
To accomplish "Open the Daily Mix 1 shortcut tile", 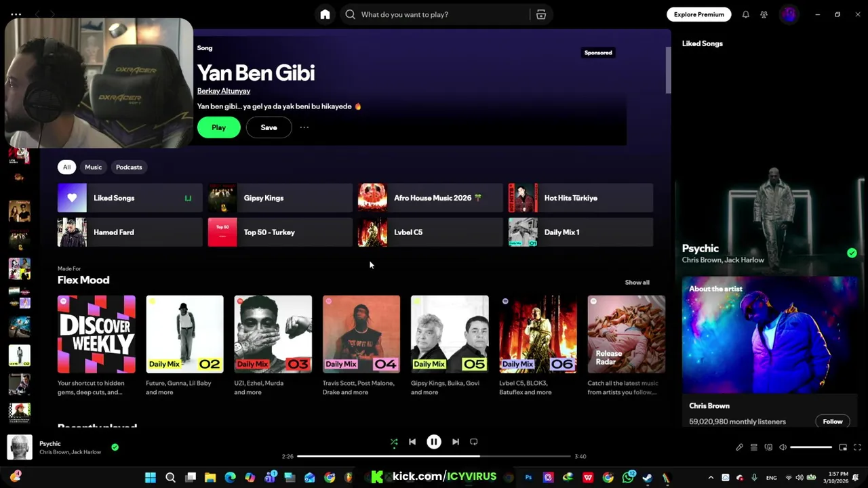I will pyautogui.click(x=581, y=232).
